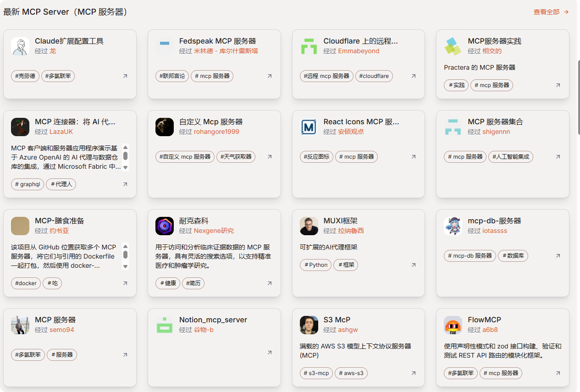This screenshot has width=580, height=392.
Task: Click the MCP服务器实践 colorful squares logo
Action: click(453, 46)
